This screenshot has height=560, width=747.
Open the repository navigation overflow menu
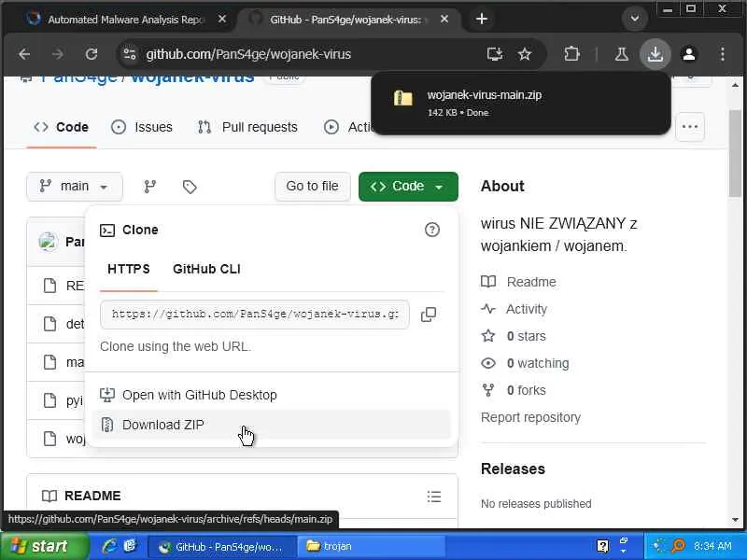coord(690,127)
